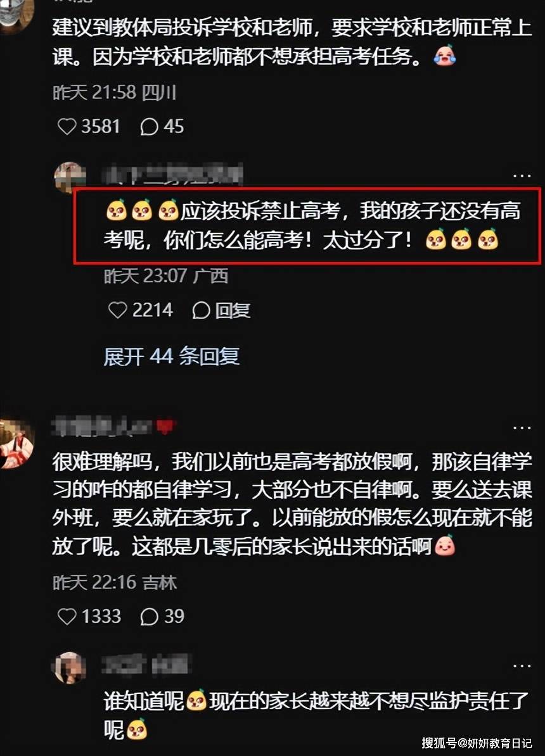Like the Jilin comment with 1333 likes
The image size is (545, 756).
[67, 616]
